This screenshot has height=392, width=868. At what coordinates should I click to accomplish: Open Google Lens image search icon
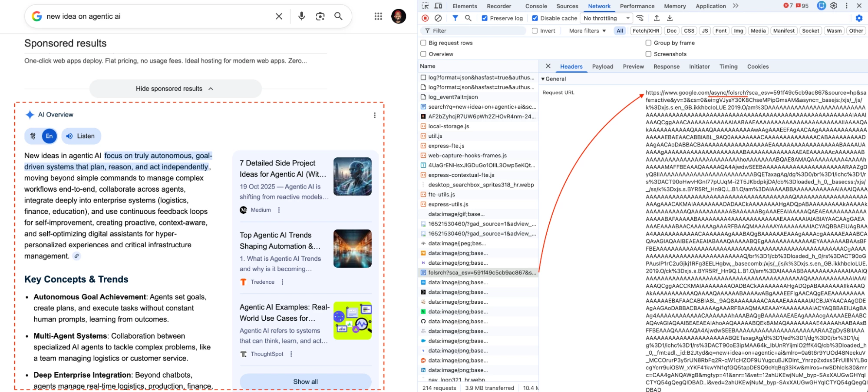coord(320,17)
